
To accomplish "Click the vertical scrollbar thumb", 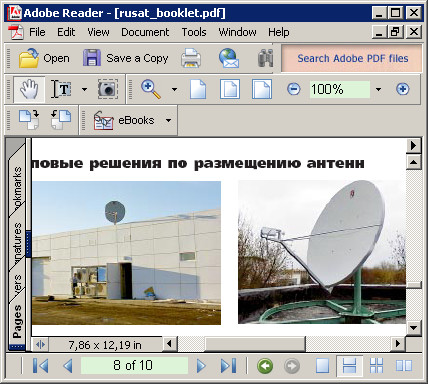I will point(413,285).
